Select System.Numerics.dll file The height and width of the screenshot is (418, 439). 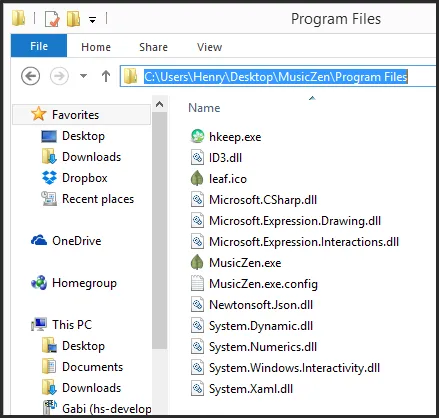263,347
